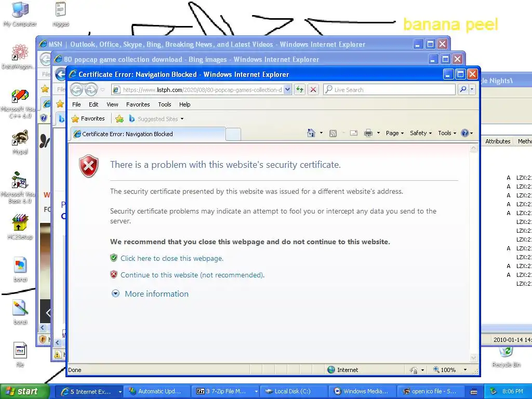Click the RSS Feeds icon

click(333, 134)
